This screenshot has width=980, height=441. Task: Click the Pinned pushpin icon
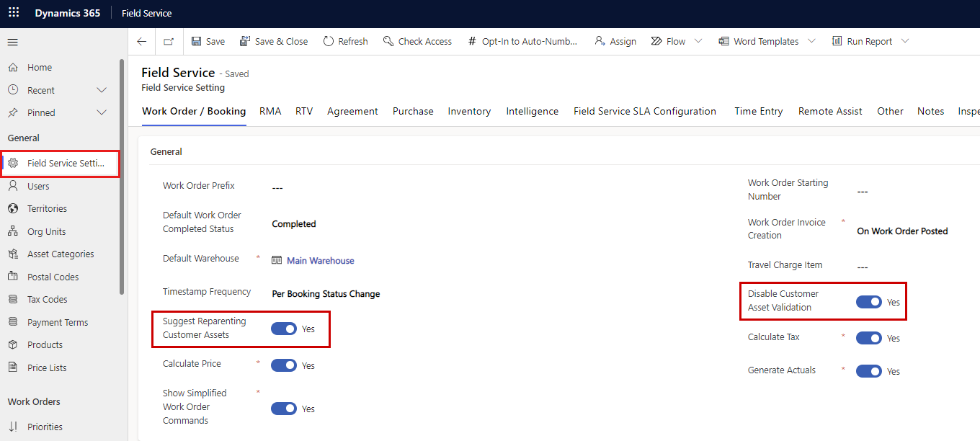pyautogui.click(x=13, y=112)
